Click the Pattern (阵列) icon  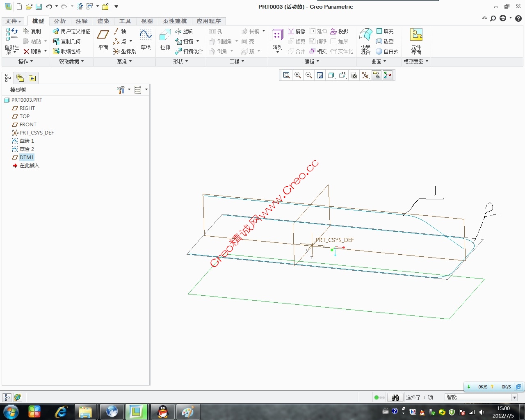278,40
